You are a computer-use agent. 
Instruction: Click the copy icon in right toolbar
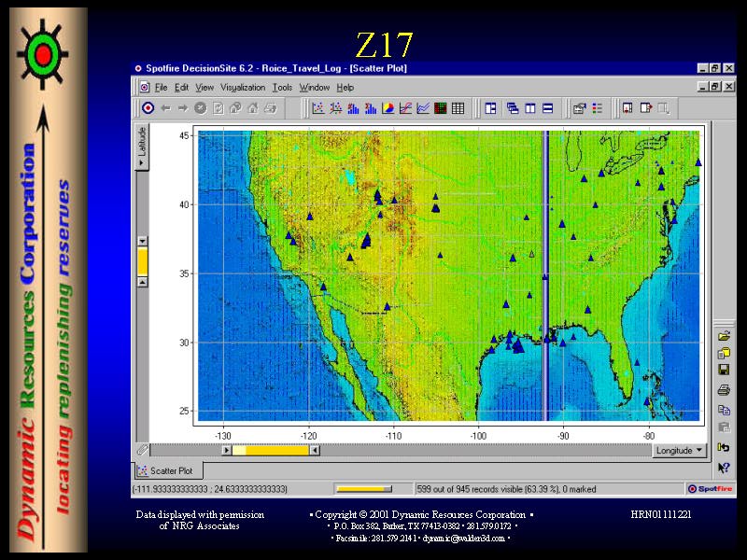coord(724,410)
